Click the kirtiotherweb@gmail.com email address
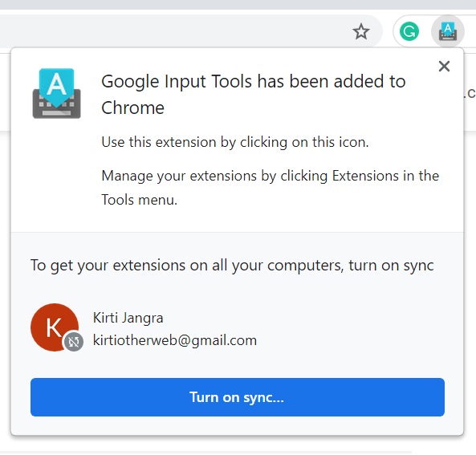The height and width of the screenshot is (455, 476). (x=175, y=340)
